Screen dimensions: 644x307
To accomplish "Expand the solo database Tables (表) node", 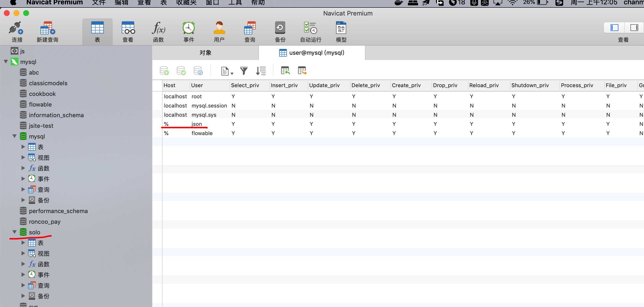I will coord(23,243).
